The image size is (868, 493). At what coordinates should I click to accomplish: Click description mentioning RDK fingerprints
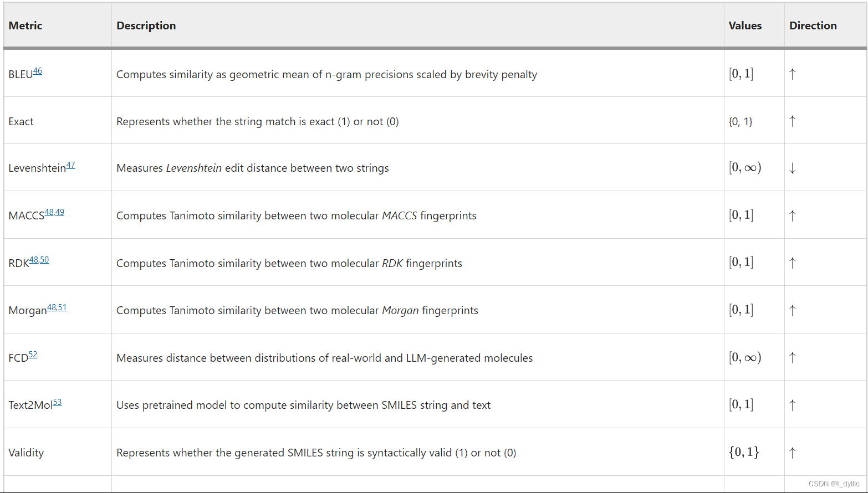289,263
